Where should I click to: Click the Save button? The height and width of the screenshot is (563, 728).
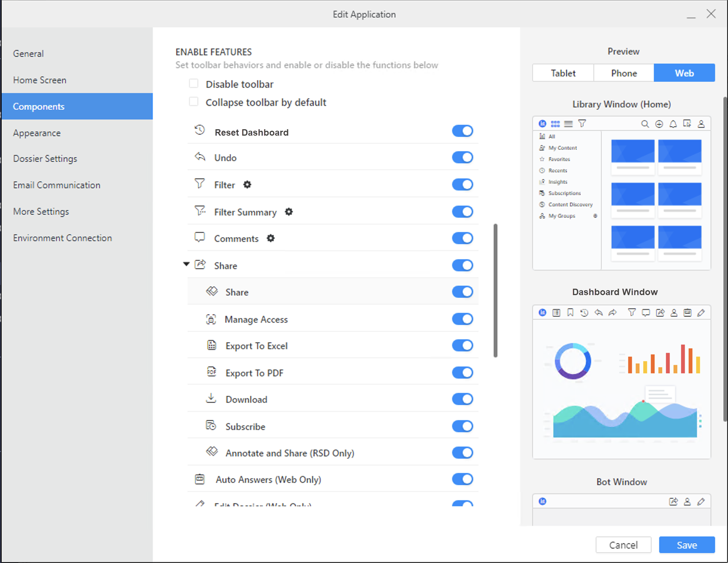tap(686, 545)
